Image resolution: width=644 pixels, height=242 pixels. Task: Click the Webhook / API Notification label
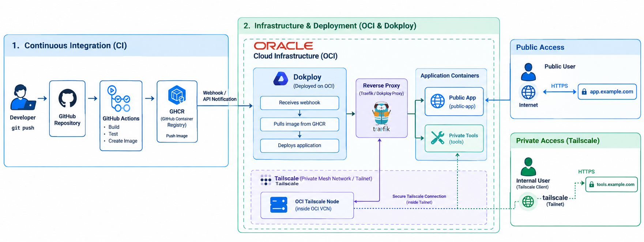(x=220, y=96)
